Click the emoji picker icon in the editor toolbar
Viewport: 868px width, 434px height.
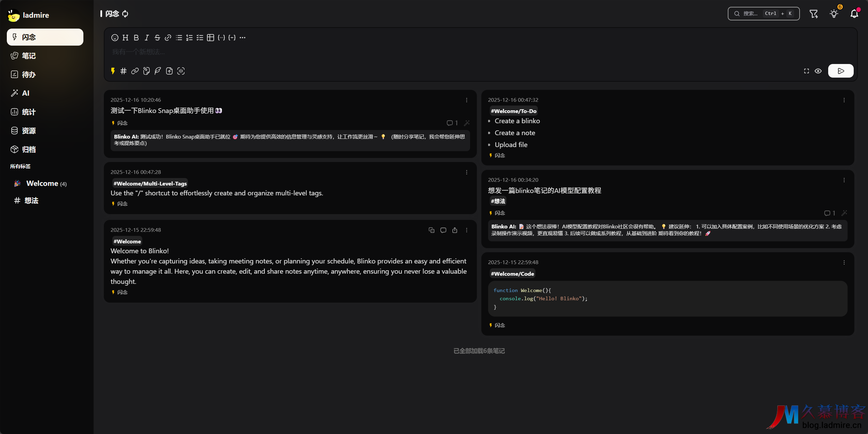coord(115,37)
